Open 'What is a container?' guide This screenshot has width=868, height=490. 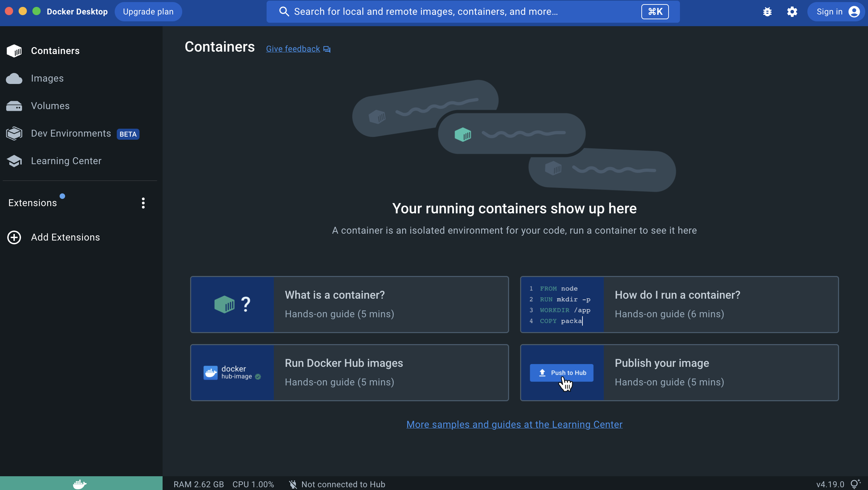coord(349,305)
